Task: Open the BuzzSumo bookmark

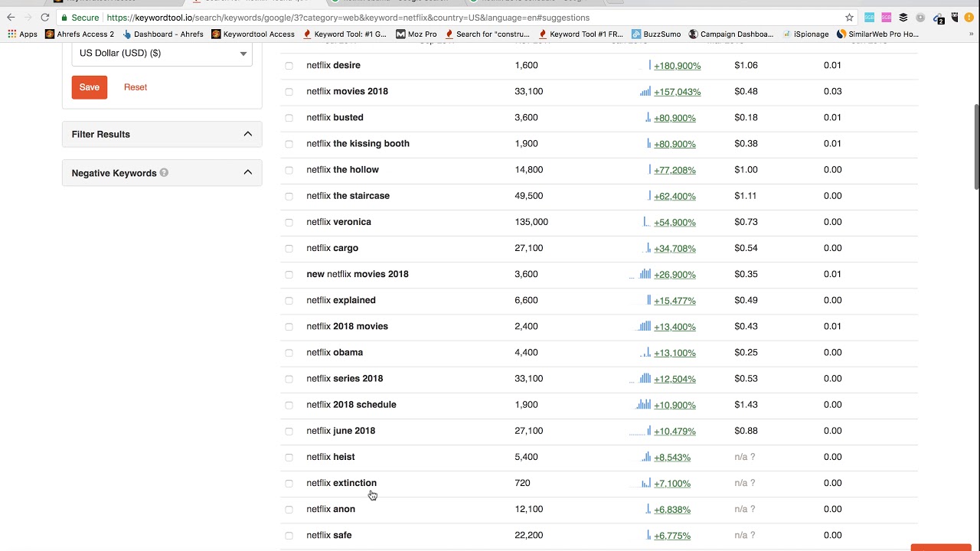Action: pos(656,34)
